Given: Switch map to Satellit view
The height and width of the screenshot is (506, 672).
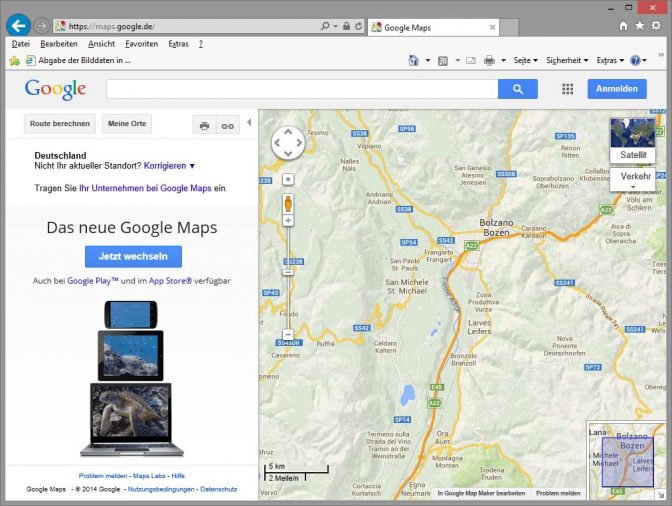Looking at the screenshot, I should tap(633, 141).
